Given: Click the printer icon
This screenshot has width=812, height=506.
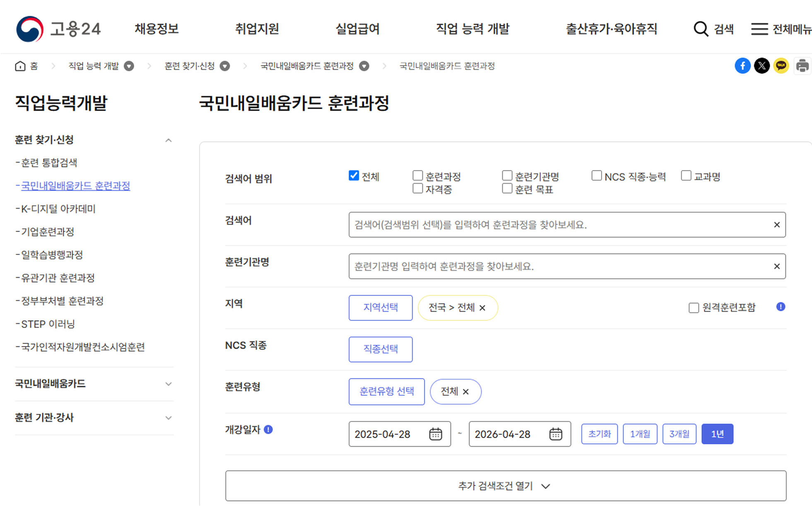Looking at the screenshot, I should pos(802,66).
